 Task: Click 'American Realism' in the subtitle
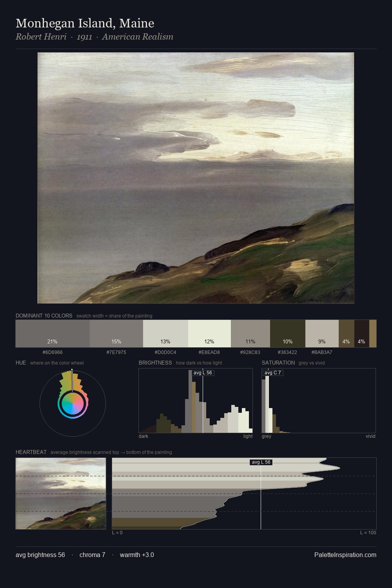tap(138, 37)
